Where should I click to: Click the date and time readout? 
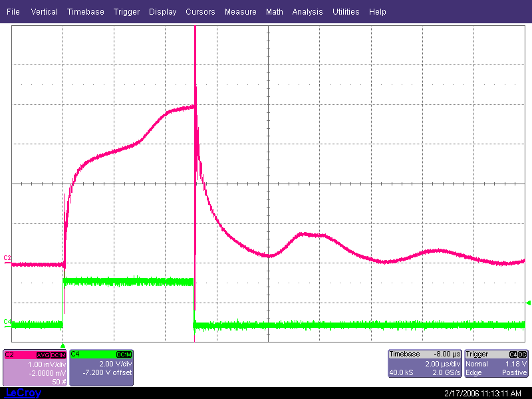483,394
